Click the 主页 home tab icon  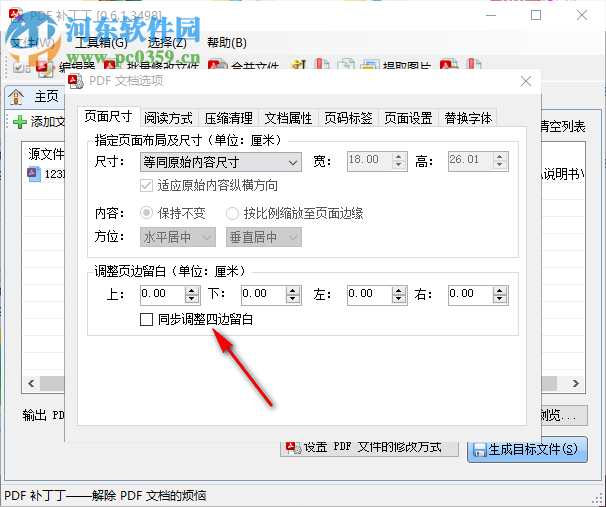point(17,97)
